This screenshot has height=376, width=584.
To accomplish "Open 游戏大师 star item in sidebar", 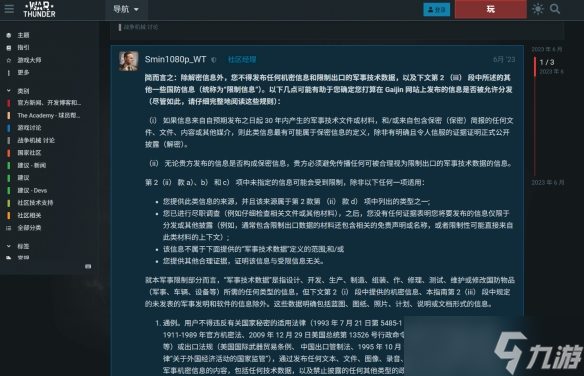I will coord(29,60).
